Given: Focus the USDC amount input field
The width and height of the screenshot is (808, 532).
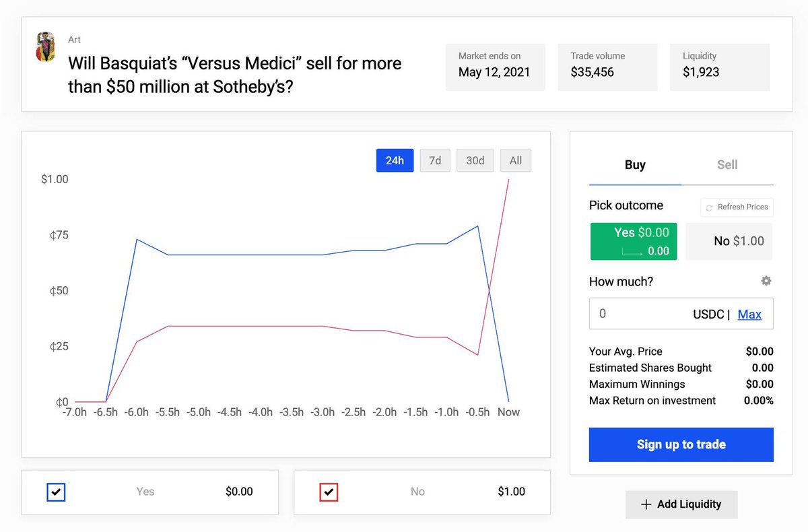Looking at the screenshot, I should tap(681, 314).
